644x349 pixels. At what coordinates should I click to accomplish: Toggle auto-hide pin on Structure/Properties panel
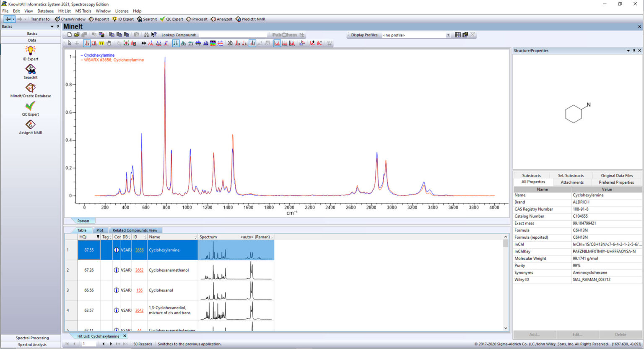(634, 50)
